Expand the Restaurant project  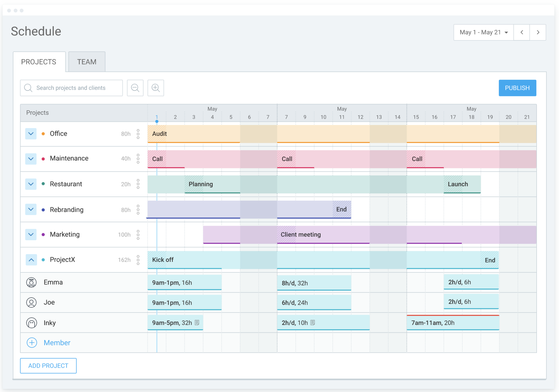point(31,184)
